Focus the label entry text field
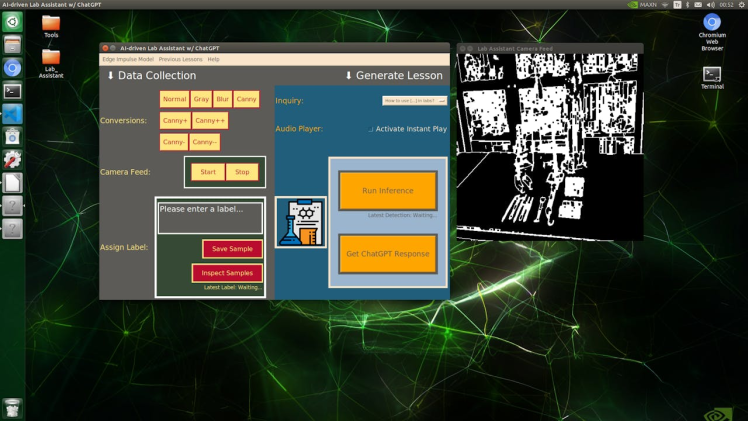Screen dimensions: 748x421 (x=210, y=217)
